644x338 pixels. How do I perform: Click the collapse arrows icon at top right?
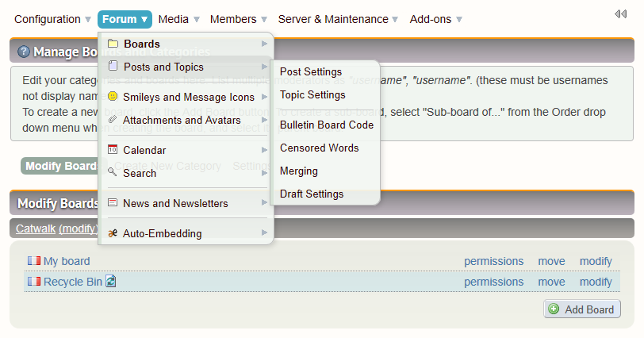coord(620,14)
